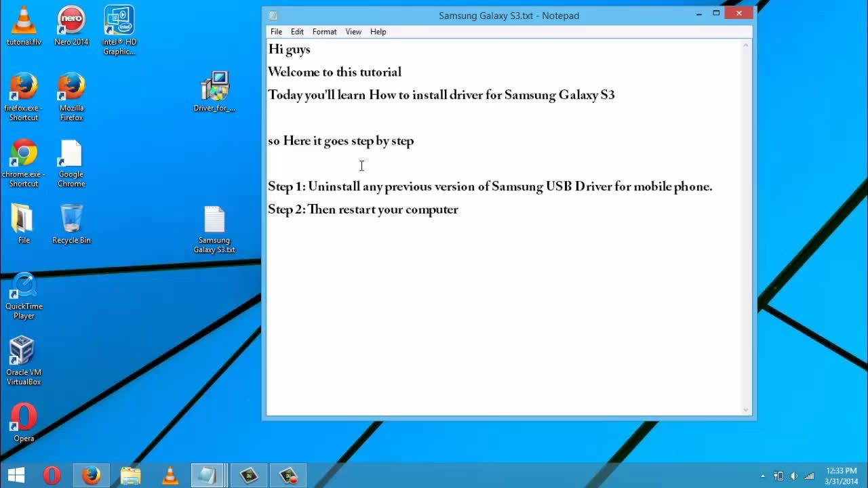Screen dimensions: 868x488
Task: Click the Notepad title bar text
Action: tap(509, 16)
